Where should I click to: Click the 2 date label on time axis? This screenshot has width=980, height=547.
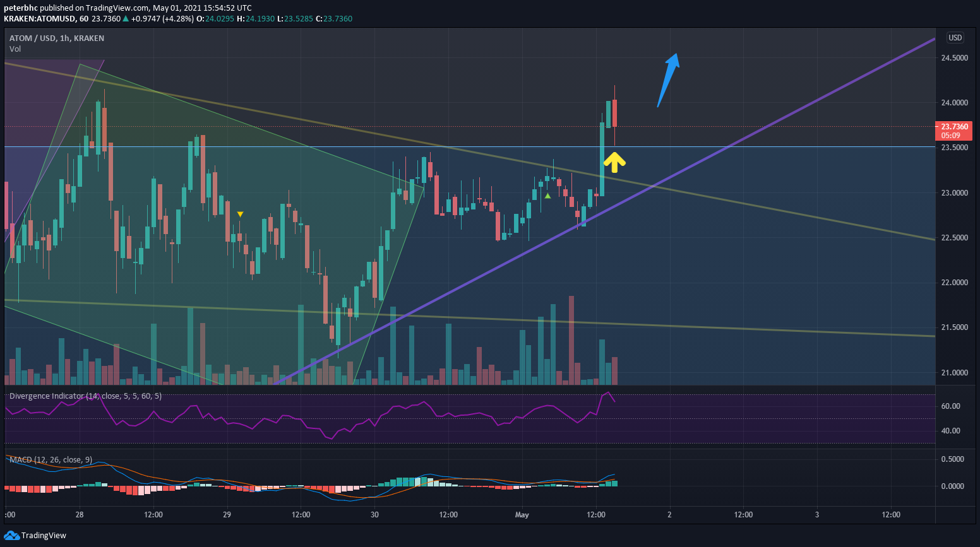click(x=670, y=515)
